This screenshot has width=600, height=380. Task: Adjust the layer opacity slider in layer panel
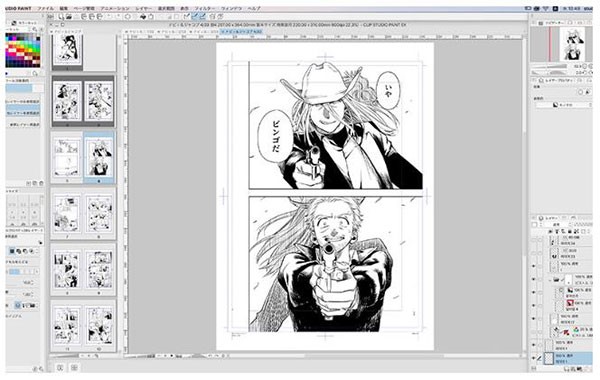582,225
